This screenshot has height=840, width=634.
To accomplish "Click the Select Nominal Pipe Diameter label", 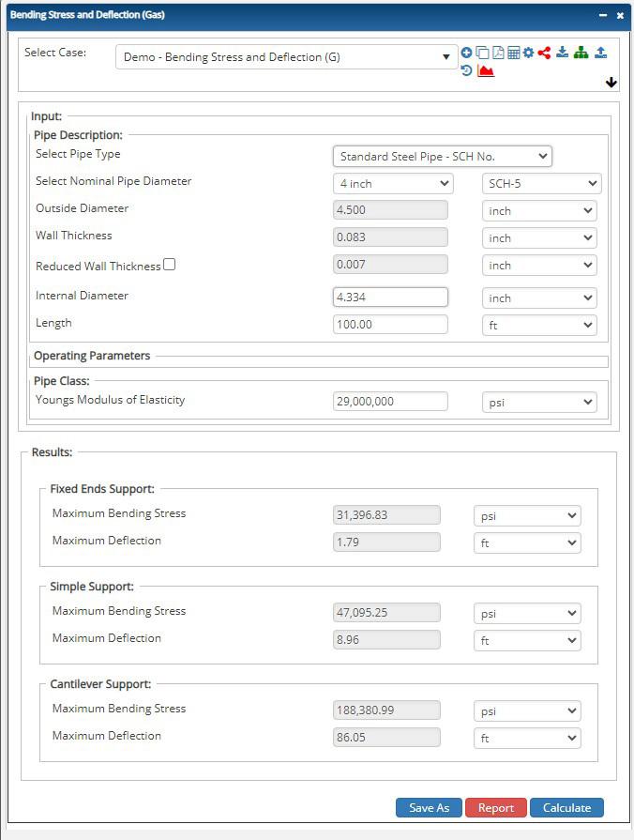I will pyautogui.click(x=113, y=181).
